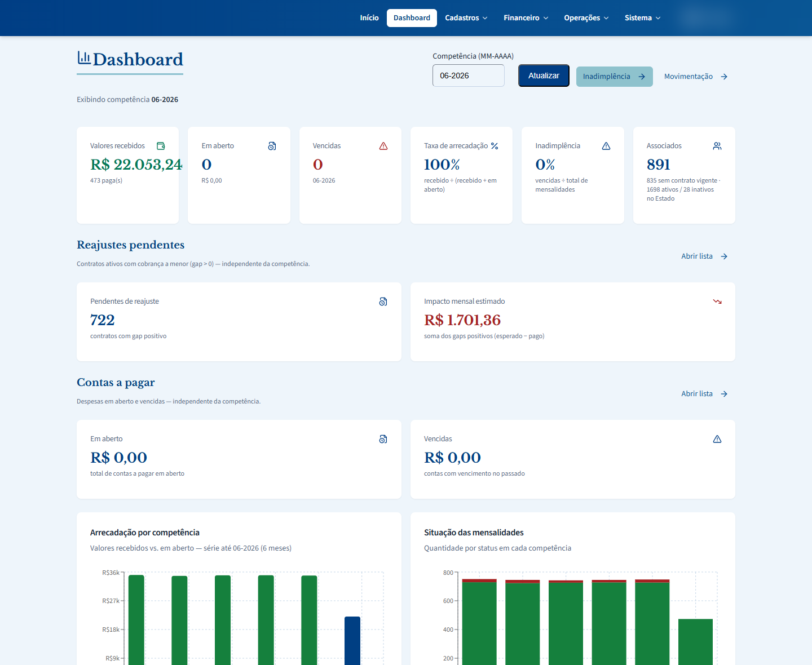Click the wallet icon in Valores recebidos card
The width and height of the screenshot is (812, 665).
pos(161,146)
